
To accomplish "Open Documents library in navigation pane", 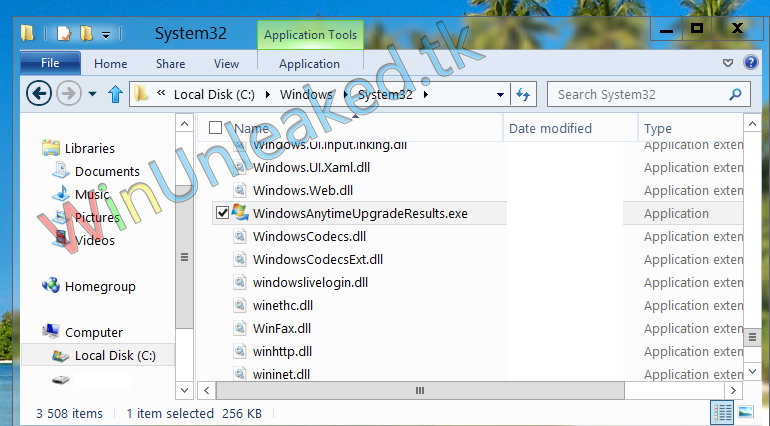I will [107, 171].
